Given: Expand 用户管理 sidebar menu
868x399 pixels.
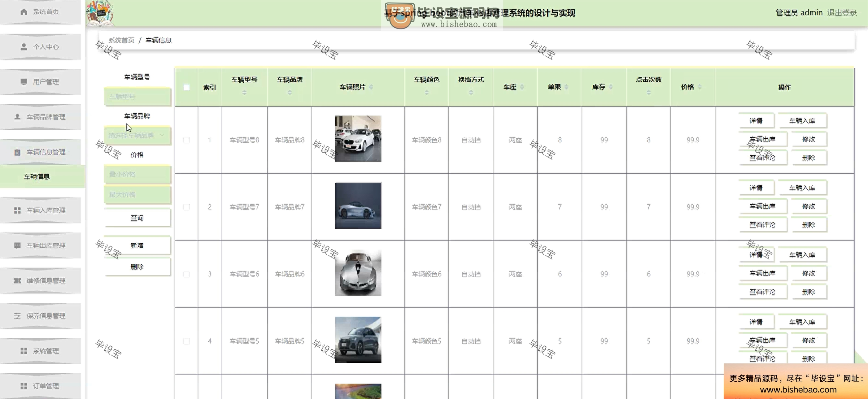Looking at the screenshot, I should point(41,82).
